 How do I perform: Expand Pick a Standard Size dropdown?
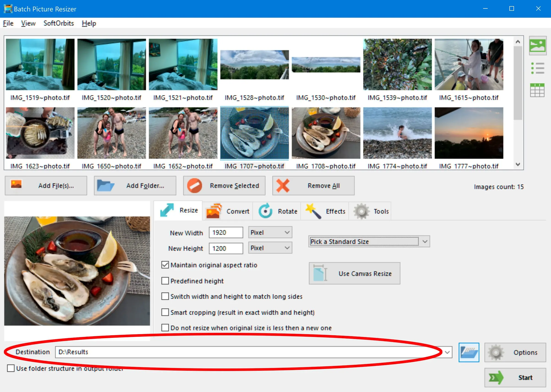click(425, 241)
